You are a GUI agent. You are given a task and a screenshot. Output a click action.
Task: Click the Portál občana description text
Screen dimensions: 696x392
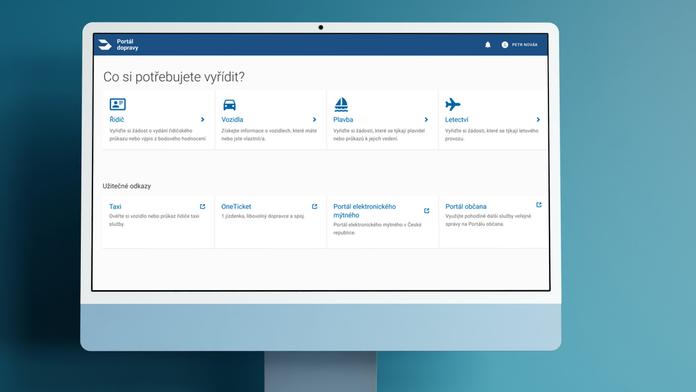coord(488,220)
